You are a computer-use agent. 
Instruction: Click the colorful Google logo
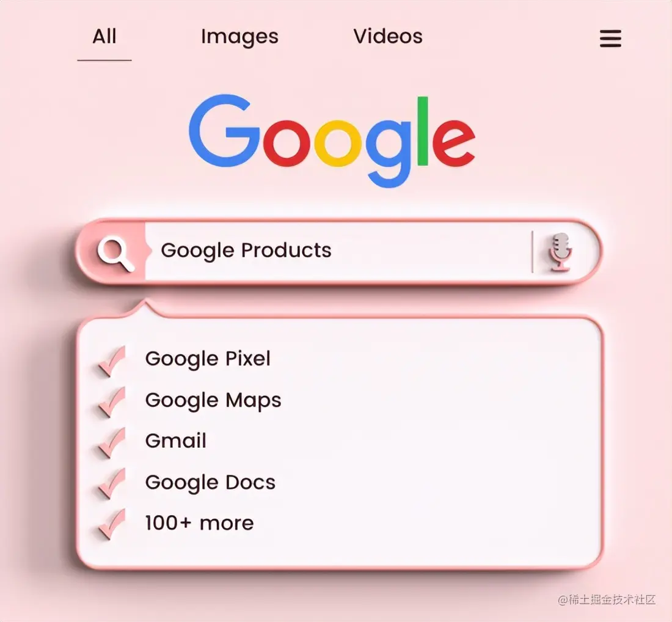tap(332, 141)
